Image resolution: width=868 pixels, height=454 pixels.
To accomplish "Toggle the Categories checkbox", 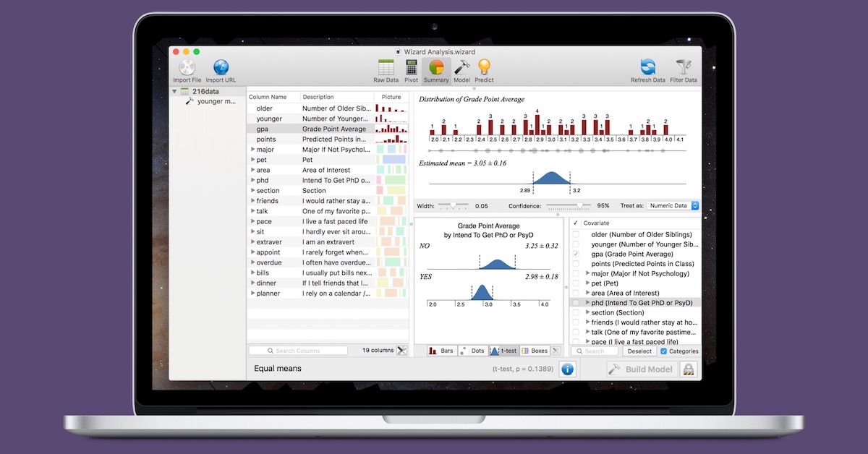I will point(664,351).
